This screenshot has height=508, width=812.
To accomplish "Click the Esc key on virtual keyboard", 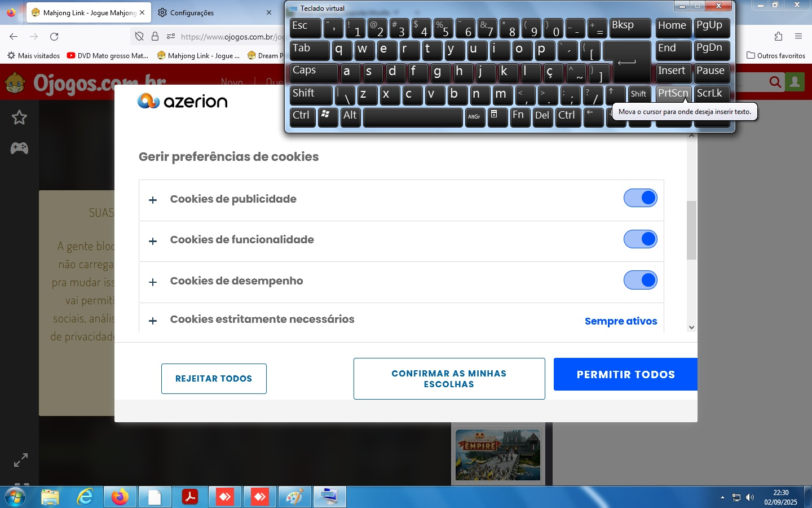I will click(x=305, y=28).
